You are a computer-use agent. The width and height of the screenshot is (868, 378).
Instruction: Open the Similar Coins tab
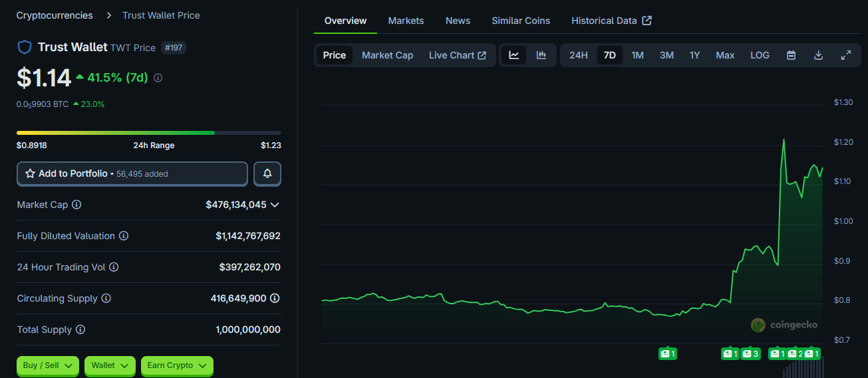(x=521, y=21)
